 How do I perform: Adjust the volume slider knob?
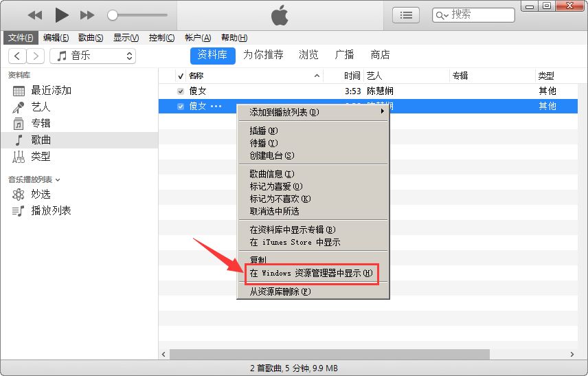[113, 14]
